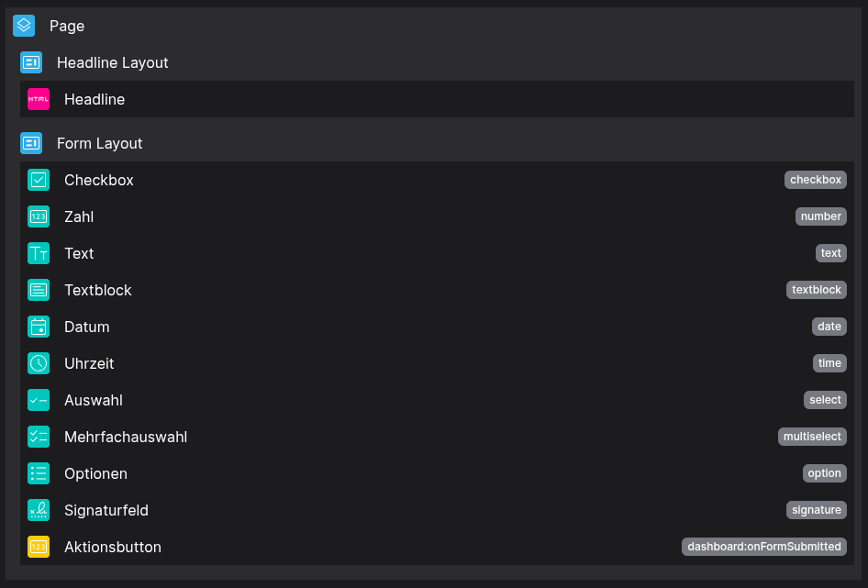Click the pink HTML Headline icon
Image resolution: width=868 pixels, height=588 pixels.
(x=39, y=99)
